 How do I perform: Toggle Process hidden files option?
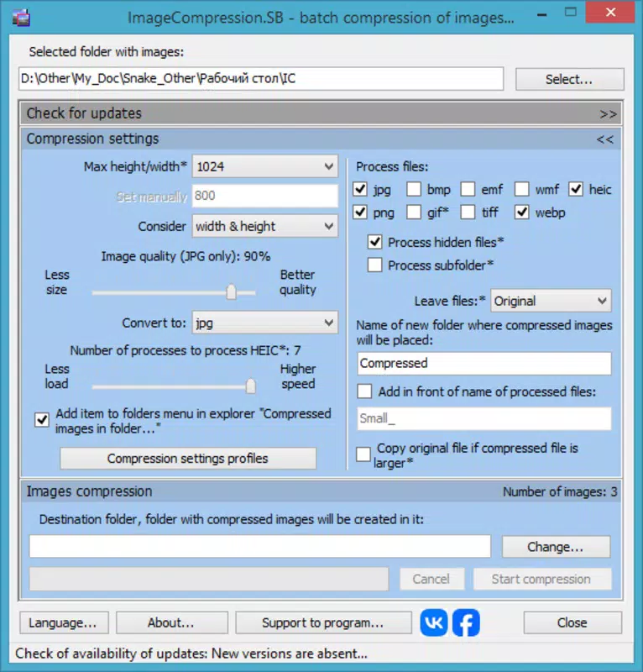pyautogui.click(x=375, y=242)
